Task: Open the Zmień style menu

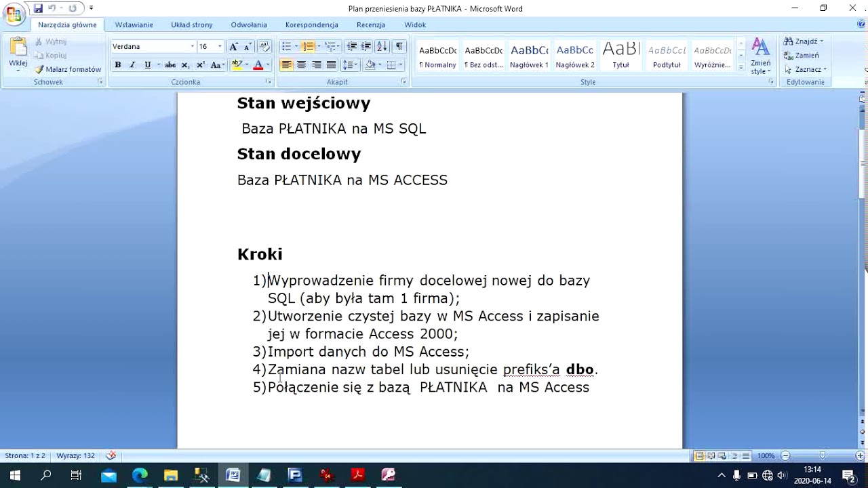Action: pyautogui.click(x=761, y=56)
